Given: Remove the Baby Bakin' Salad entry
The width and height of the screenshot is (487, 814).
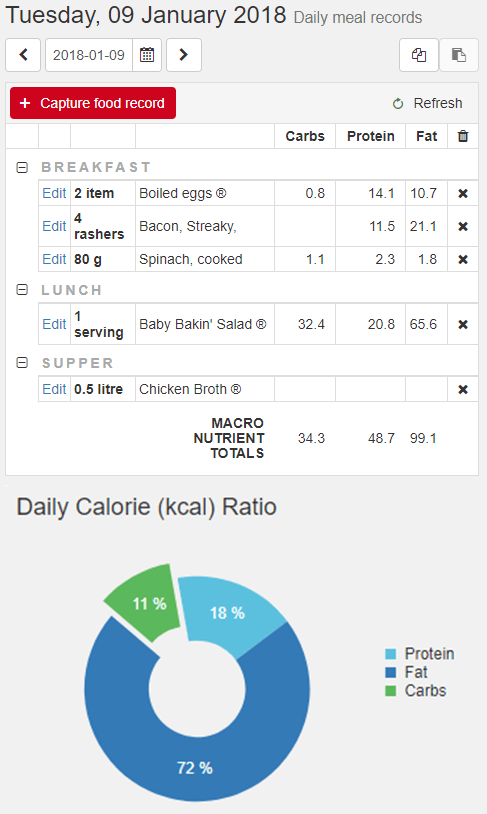Looking at the screenshot, I should tap(463, 324).
